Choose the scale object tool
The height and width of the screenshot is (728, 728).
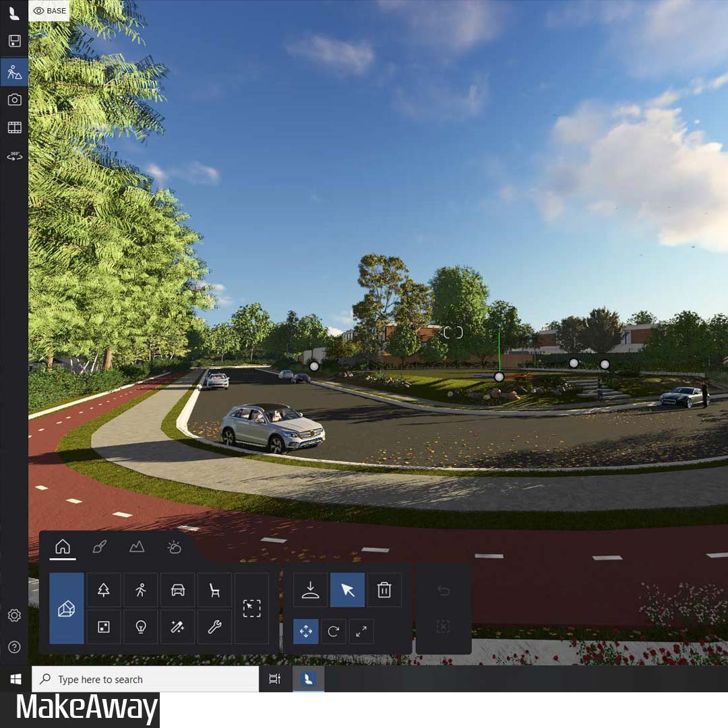tap(361, 632)
